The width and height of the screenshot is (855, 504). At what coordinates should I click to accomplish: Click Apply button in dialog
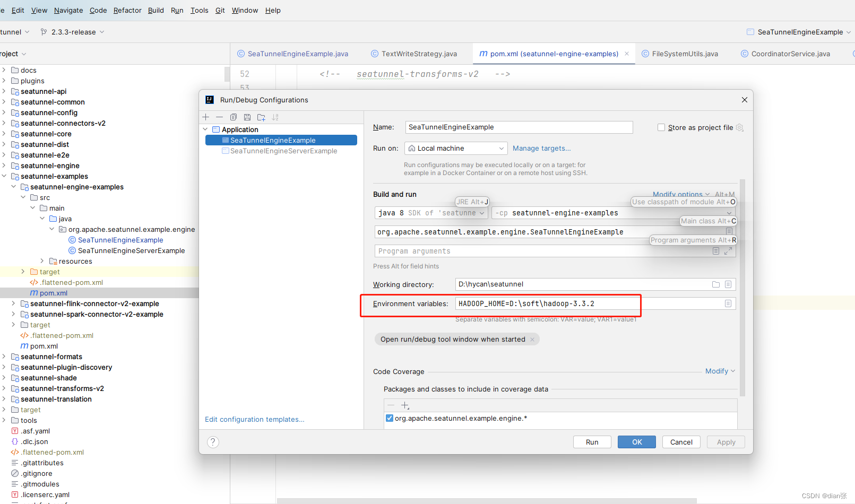tap(726, 442)
